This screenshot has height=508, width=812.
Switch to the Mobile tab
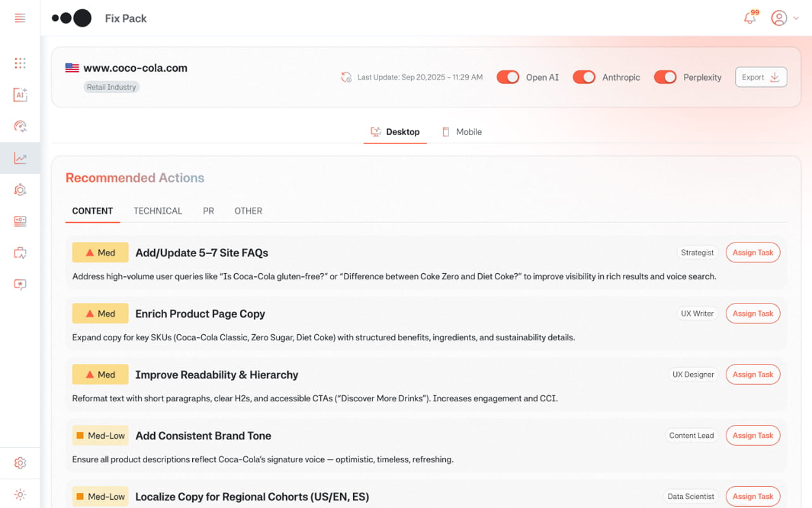pos(462,132)
